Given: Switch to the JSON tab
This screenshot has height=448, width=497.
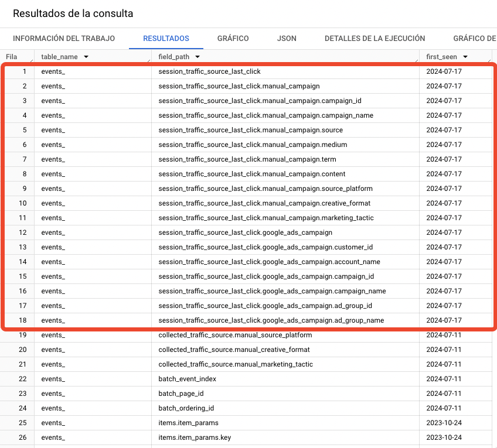Looking at the screenshot, I should pos(287,37).
